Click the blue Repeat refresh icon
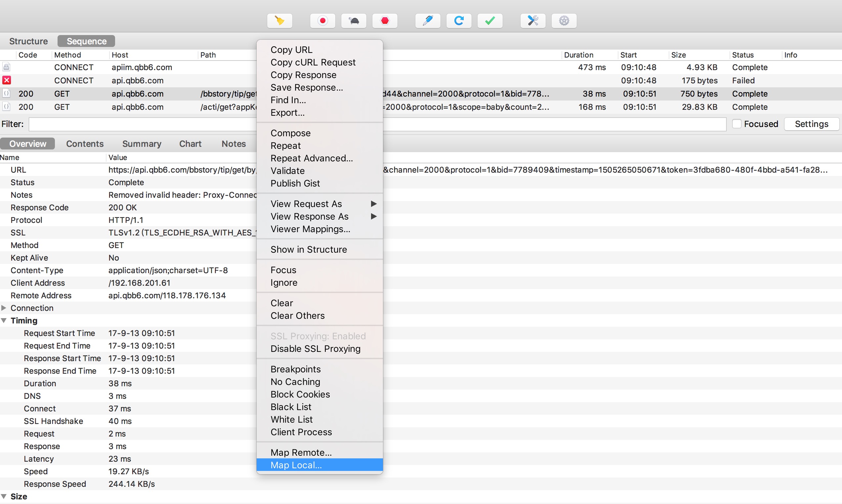The height and width of the screenshot is (504, 842). point(459,21)
